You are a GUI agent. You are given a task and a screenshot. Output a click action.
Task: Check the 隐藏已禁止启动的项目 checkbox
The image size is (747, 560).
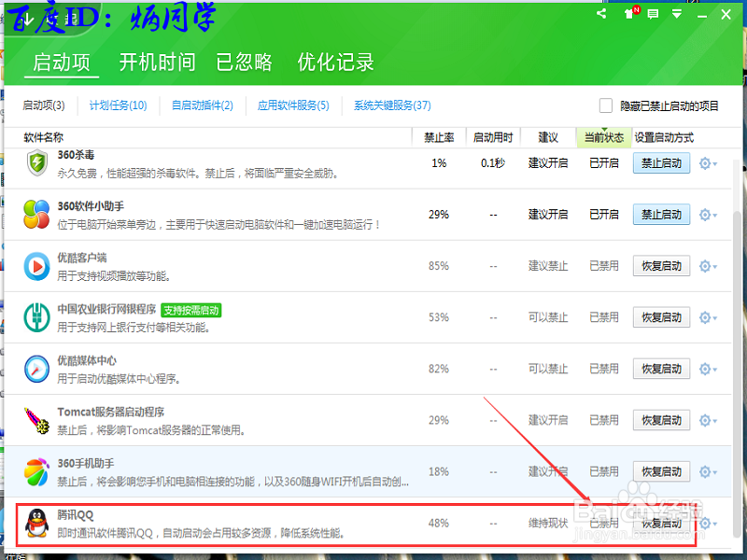pos(603,105)
